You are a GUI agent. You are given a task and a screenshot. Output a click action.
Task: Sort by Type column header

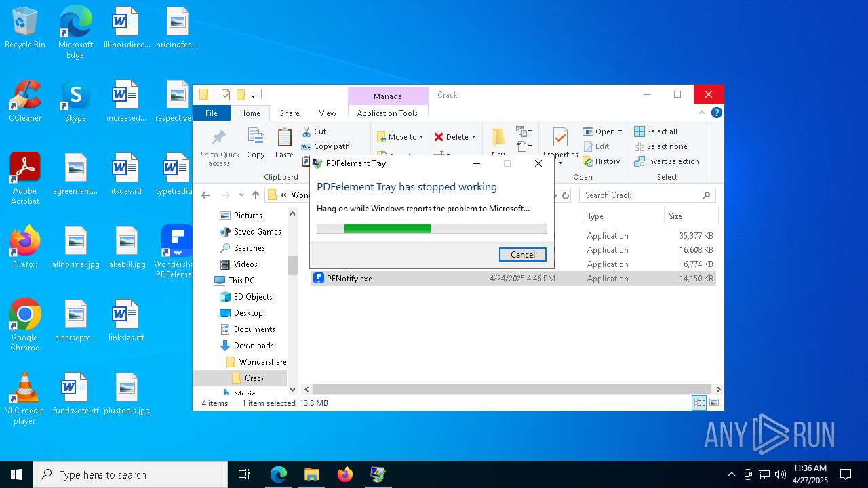[623, 216]
